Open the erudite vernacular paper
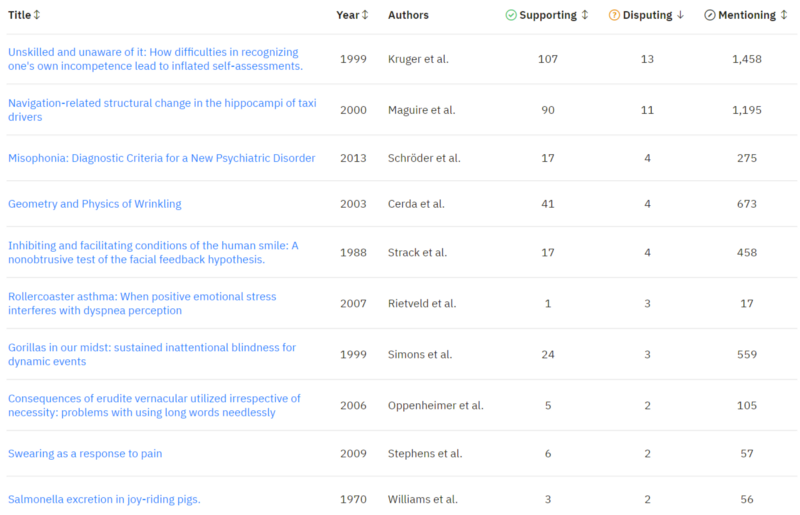This screenshot has width=800, height=515. coord(154,405)
